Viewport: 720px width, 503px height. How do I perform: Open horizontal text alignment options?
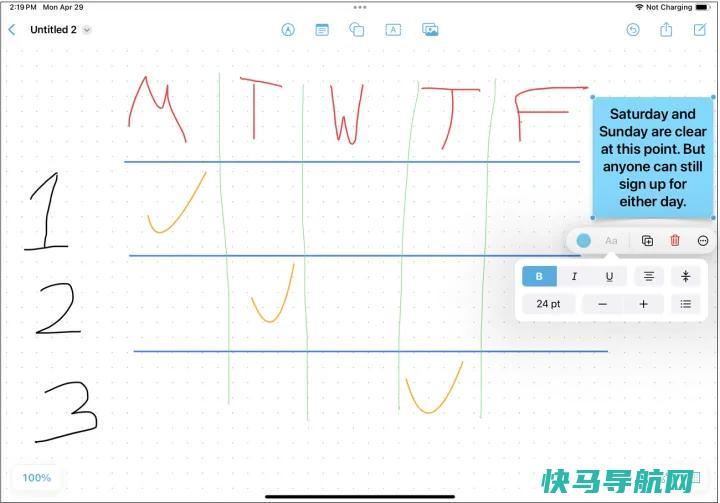tap(649, 276)
